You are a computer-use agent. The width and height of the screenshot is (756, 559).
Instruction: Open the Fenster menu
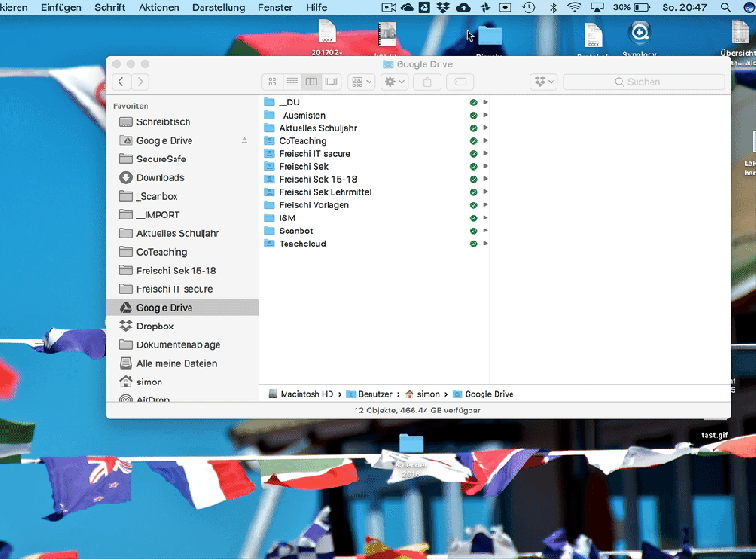click(x=274, y=7)
